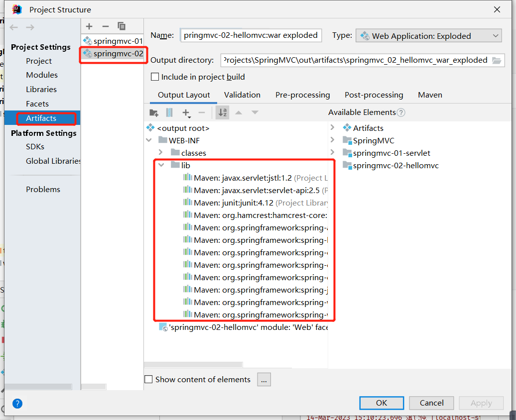The width and height of the screenshot is (516, 420).
Task: Enable Show content of elements checkbox
Action: point(149,380)
